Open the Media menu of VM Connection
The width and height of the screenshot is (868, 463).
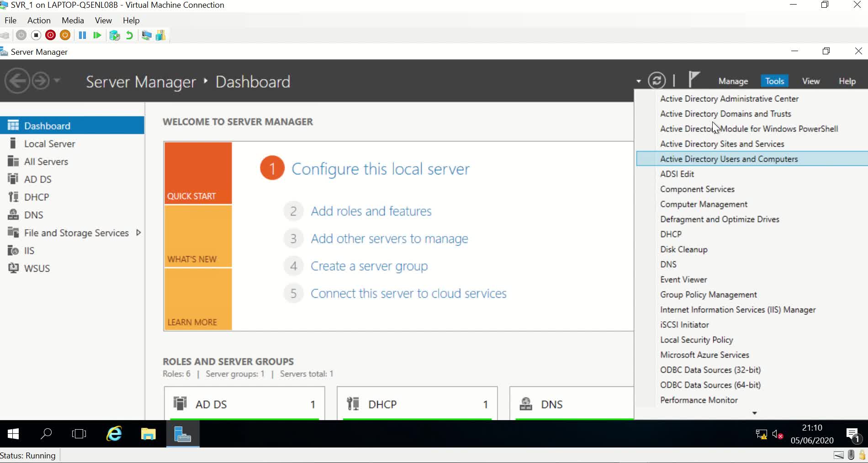pyautogui.click(x=73, y=21)
